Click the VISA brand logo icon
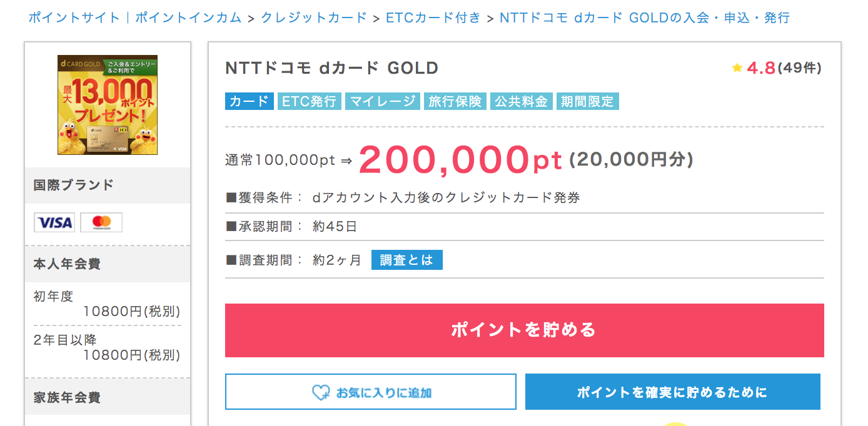 pyautogui.click(x=54, y=222)
